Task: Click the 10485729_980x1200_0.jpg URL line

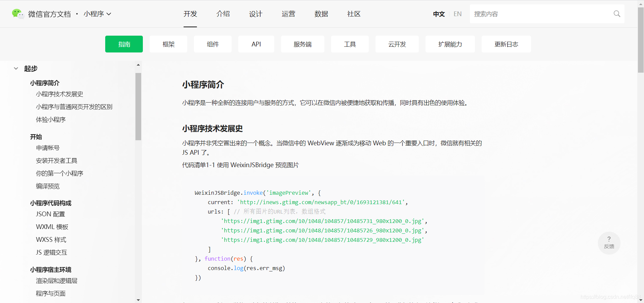Action: point(322,240)
